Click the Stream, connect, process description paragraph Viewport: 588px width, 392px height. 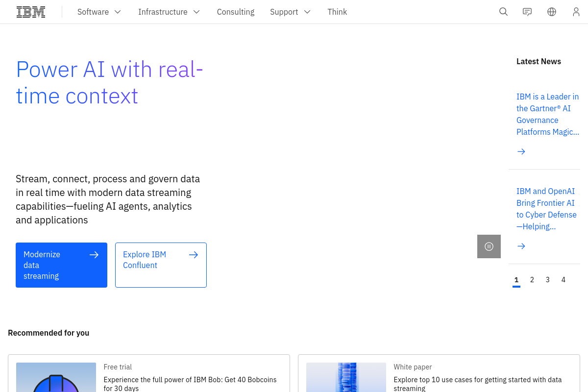(108, 199)
